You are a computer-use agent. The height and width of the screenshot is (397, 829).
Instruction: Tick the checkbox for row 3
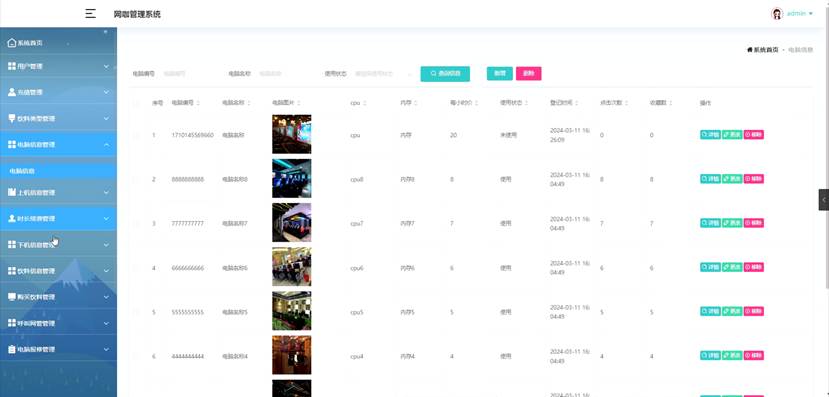(136, 224)
